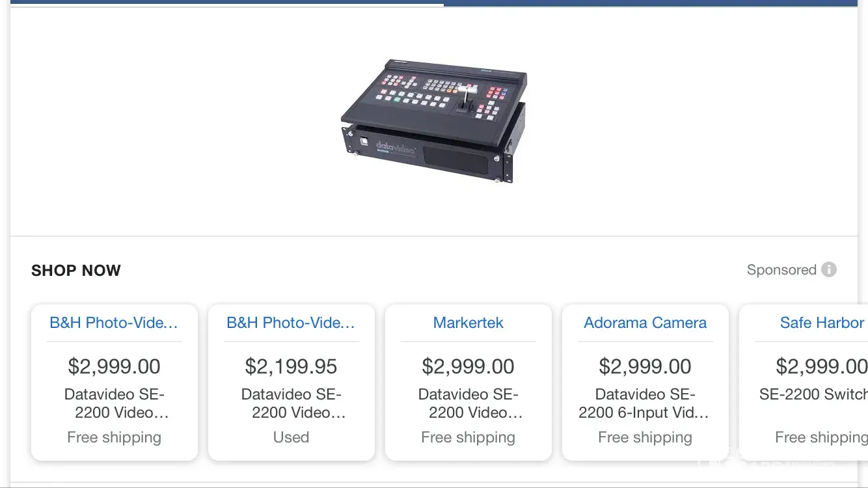
Task: Open the Datavideo SE-2200 6-Input Vid... title
Action: [x=645, y=403]
